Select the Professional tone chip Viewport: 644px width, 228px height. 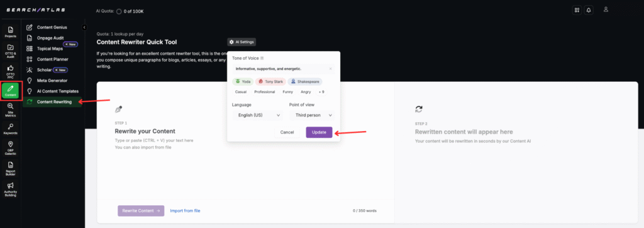[x=265, y=92]
